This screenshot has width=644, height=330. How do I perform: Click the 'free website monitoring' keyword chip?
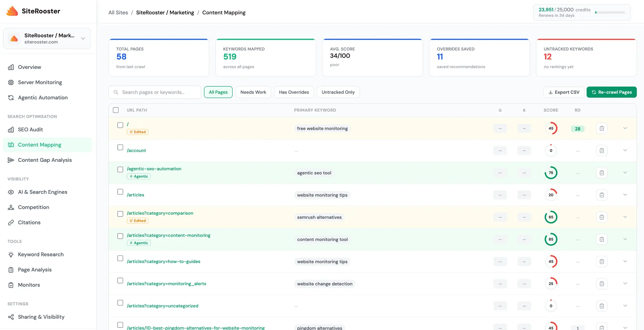pyautogui.click(x=322, y=129)
